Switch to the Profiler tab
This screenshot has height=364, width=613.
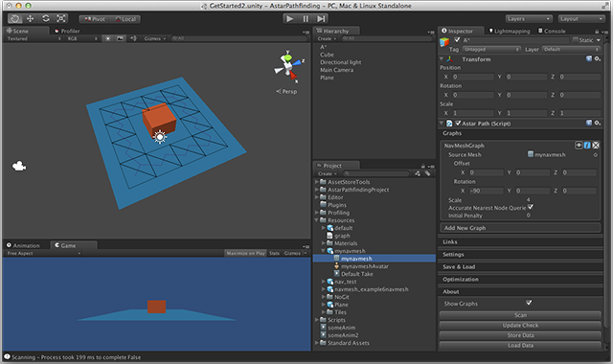coord(67,31)
